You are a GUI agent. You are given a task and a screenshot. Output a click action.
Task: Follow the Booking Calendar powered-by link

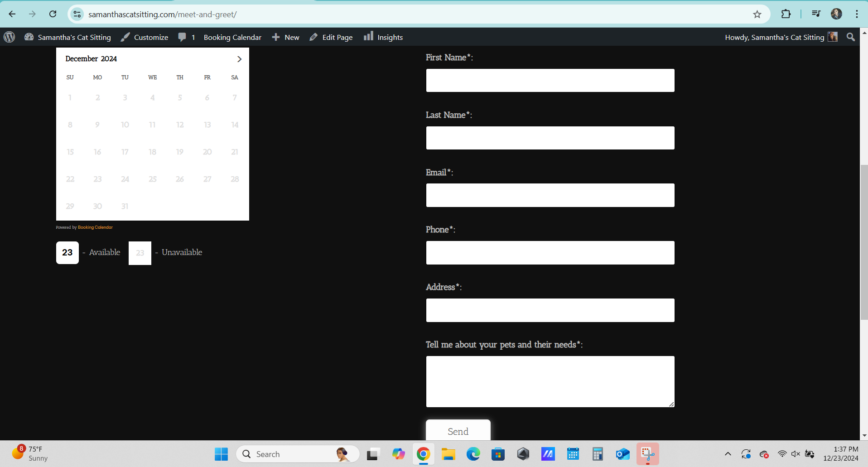tap(95, 227)
